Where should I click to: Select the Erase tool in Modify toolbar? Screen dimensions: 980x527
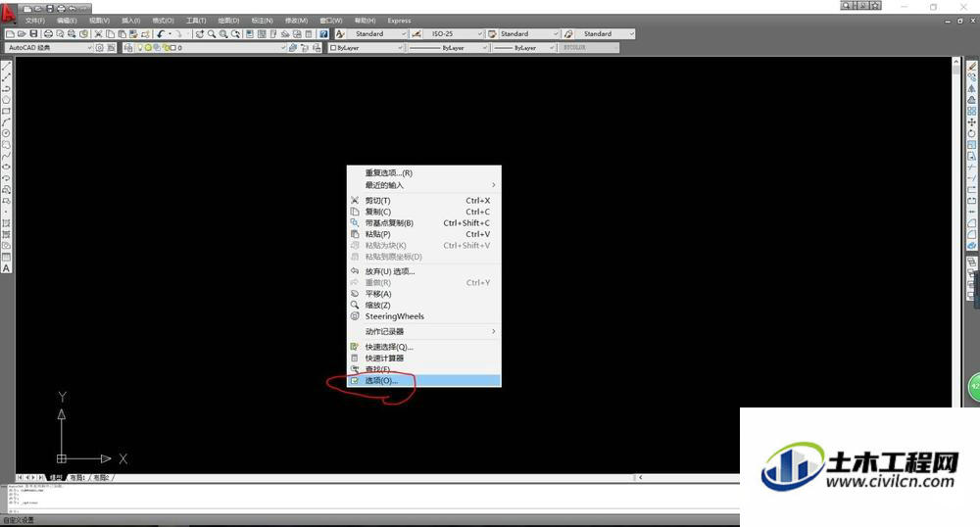(972, 67)
